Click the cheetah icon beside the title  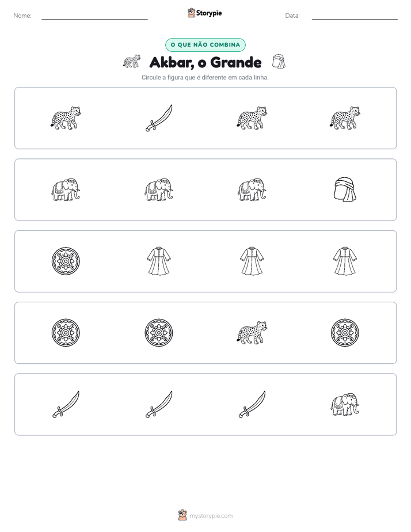point(132,62)
